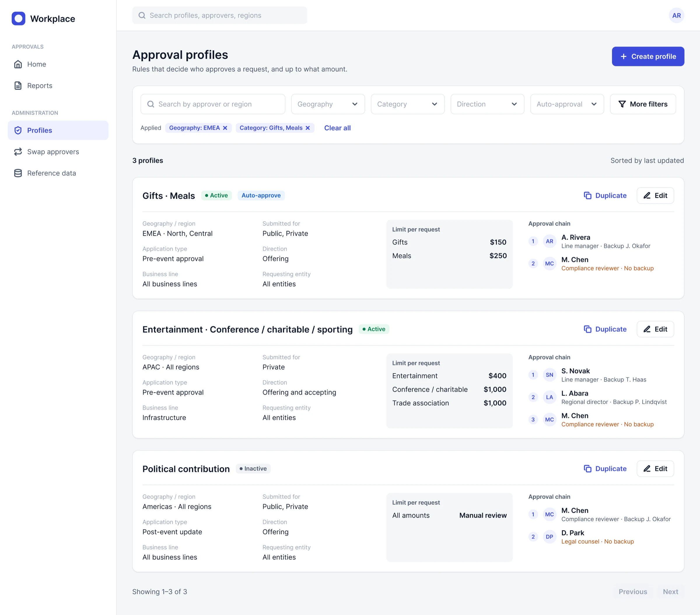Click the Workplace logo icon

pyautogui.click(x=18, y=18)
